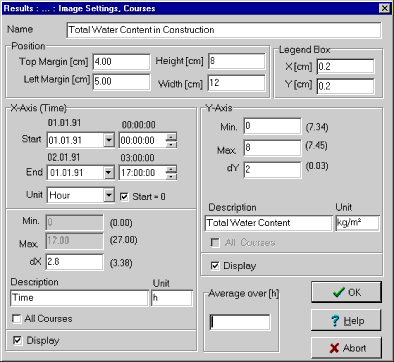The height and width of the screenshot is (362, 394).
Task: Click the Y-Axis Min. field
Action: [272, 126]
